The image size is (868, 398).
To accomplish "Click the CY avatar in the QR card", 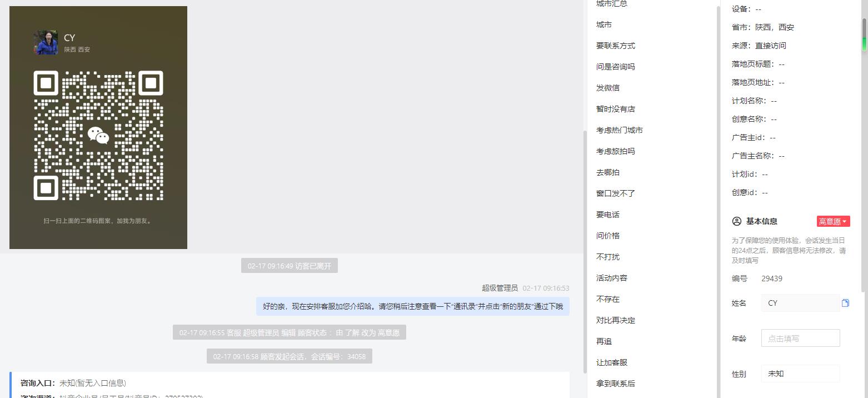I will pos(46,42).
